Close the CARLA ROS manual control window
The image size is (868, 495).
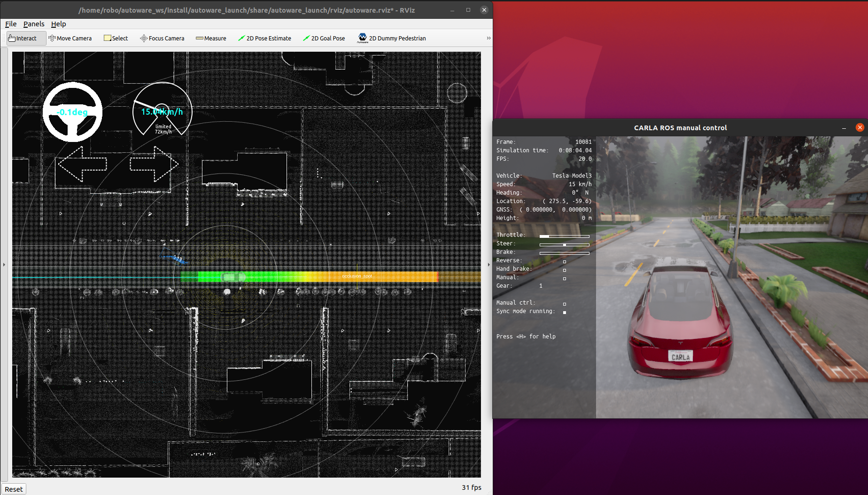860,127
